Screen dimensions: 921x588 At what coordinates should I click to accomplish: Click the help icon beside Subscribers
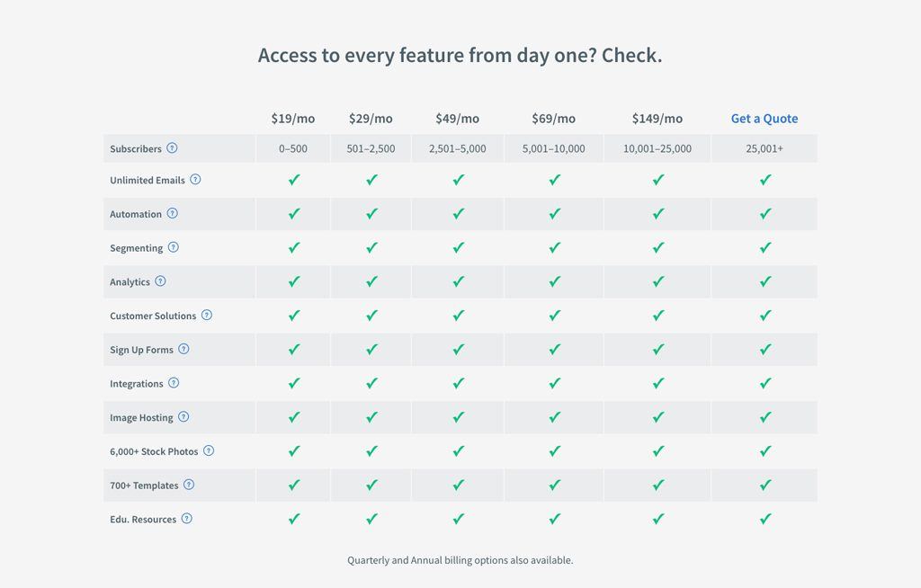(x=172, y=148)
